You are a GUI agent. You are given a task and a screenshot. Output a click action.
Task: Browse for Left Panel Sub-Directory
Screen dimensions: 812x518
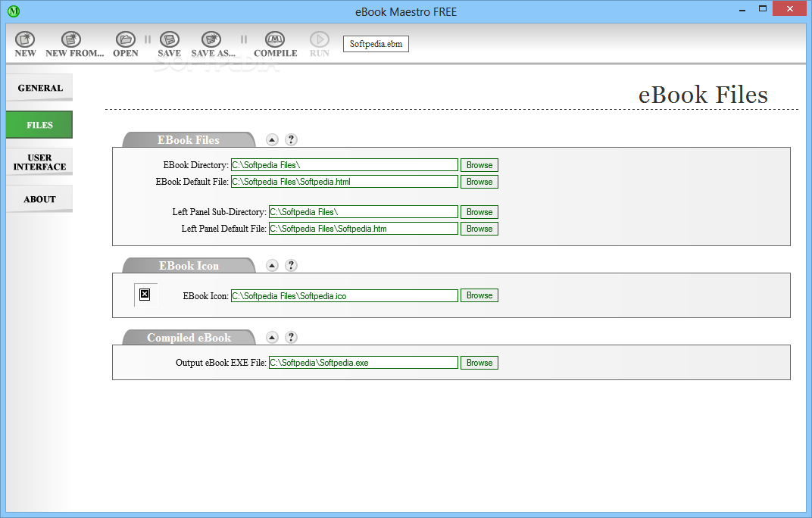pyautogui.click(x=479, y=212)
